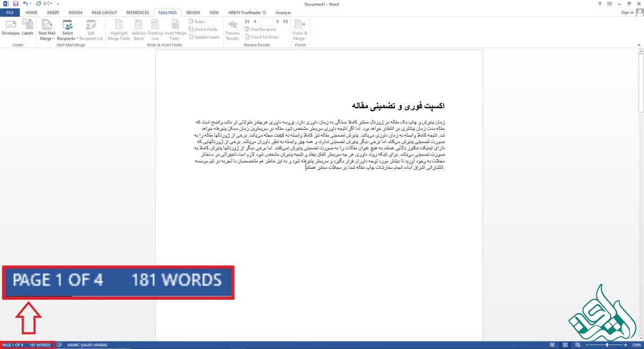Click the Arabic (Saudi Arabia) language indicator
Image resolution: width=644 pixels, height=349 pixels.
click(x=87, y=345)
